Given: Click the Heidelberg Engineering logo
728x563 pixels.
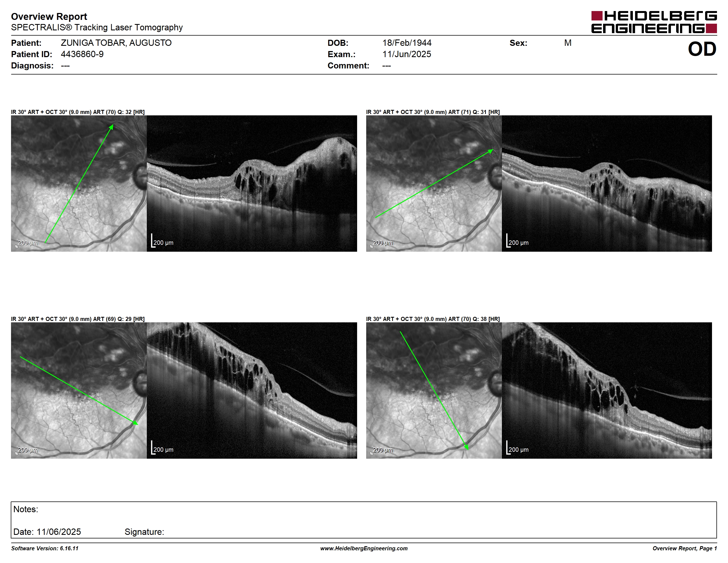Looking at the screenshot, I should tap(654, 22).
